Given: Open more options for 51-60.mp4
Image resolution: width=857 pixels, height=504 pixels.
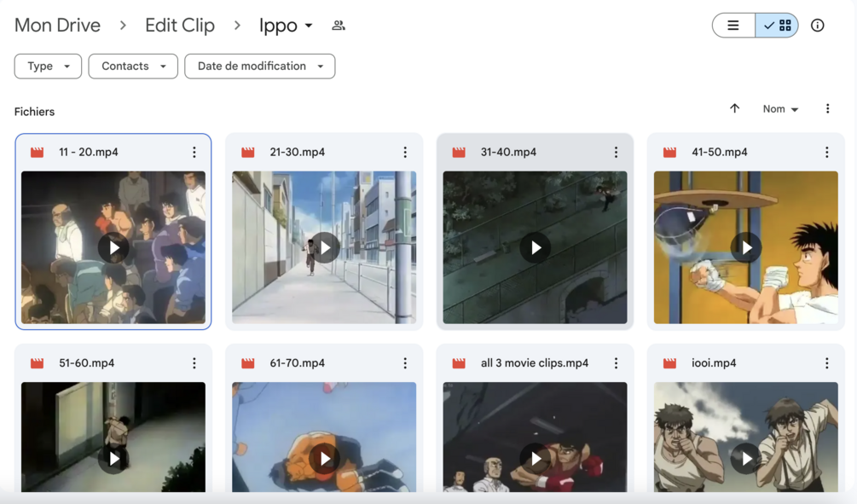Looking at the screenshot, I should 194,363.
